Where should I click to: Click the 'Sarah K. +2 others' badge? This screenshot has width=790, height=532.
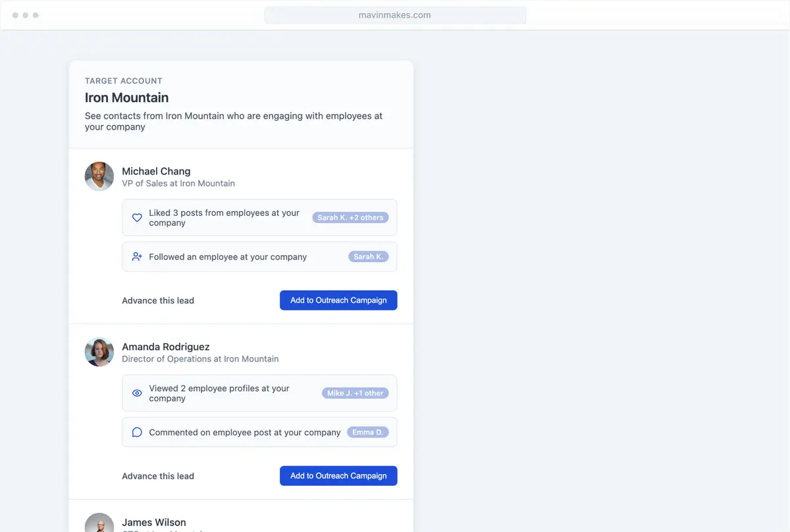click(x=350, y=217)
